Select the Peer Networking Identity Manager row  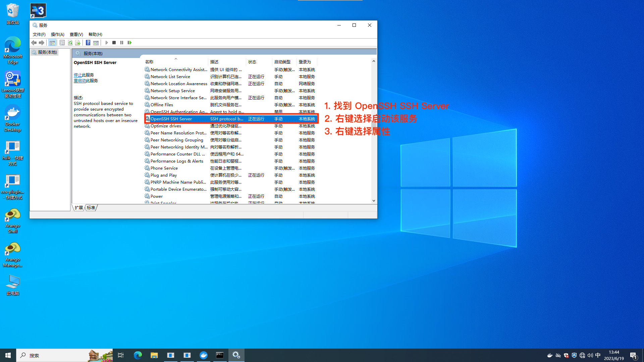tap(231, 147)
